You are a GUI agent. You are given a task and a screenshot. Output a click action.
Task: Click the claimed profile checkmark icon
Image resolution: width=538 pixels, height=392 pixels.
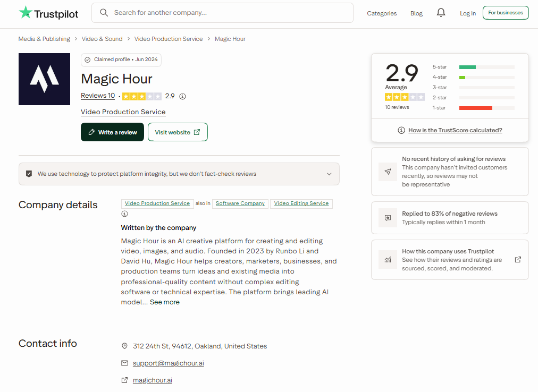coord(88,59)
